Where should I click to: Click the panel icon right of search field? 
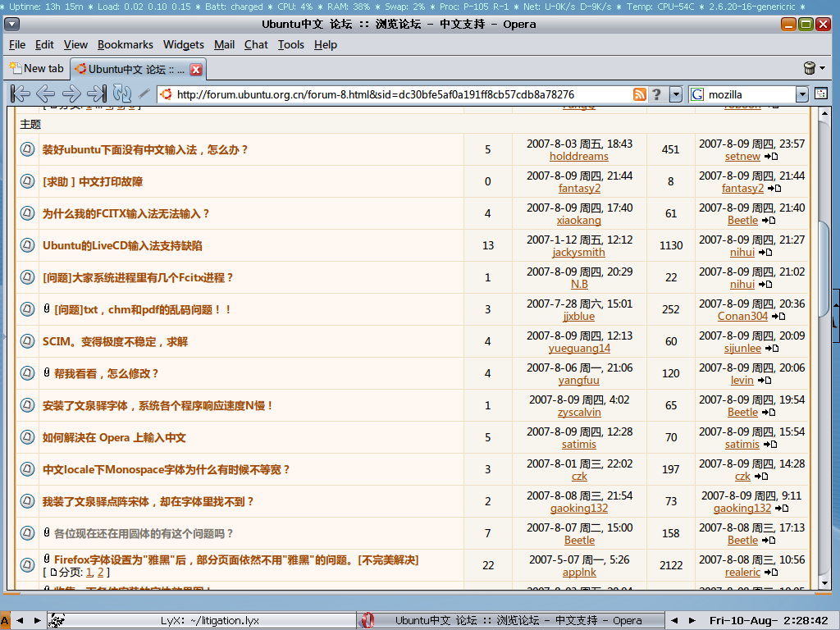[x=820, y=94]
